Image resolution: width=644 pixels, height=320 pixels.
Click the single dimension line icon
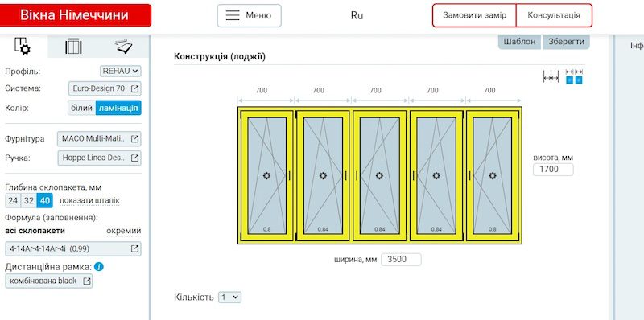click(x=551, y=76)
